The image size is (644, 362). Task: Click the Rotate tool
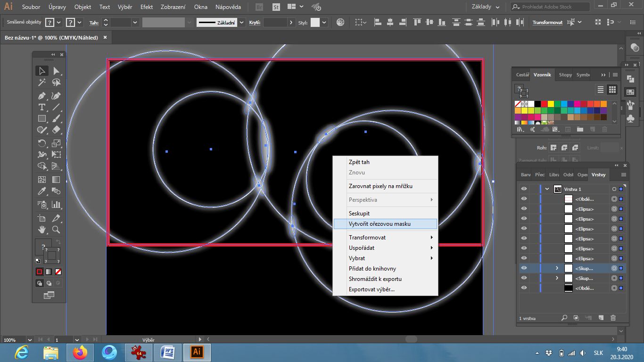[42, 143]
